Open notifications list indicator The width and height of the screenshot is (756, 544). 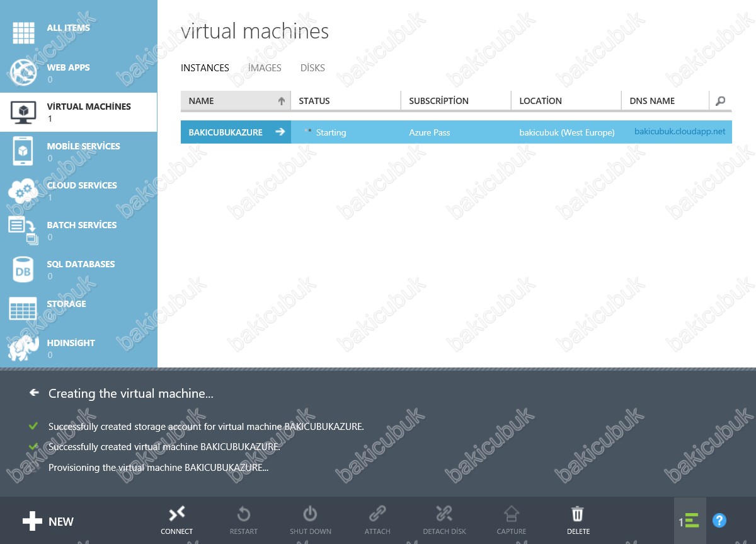[690, 521]
